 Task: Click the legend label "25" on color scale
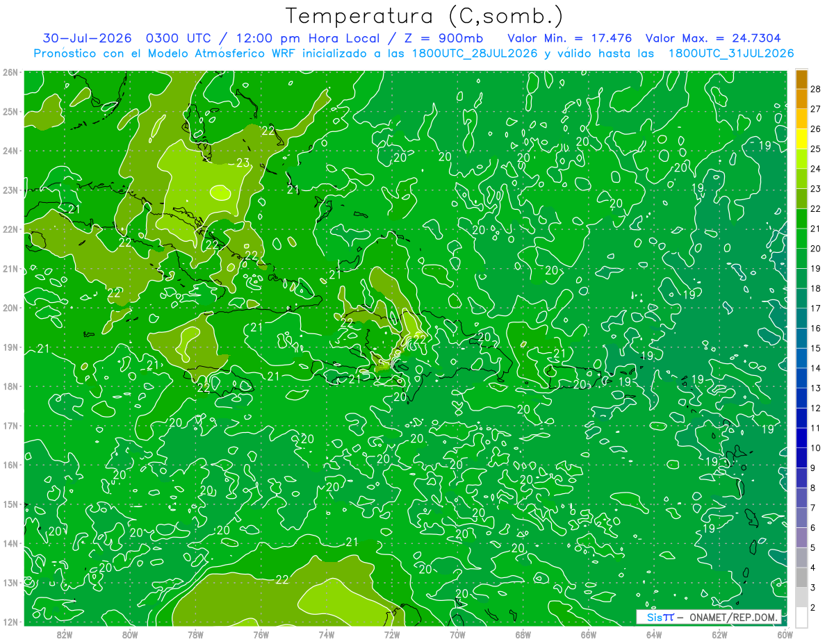point(816,149)
